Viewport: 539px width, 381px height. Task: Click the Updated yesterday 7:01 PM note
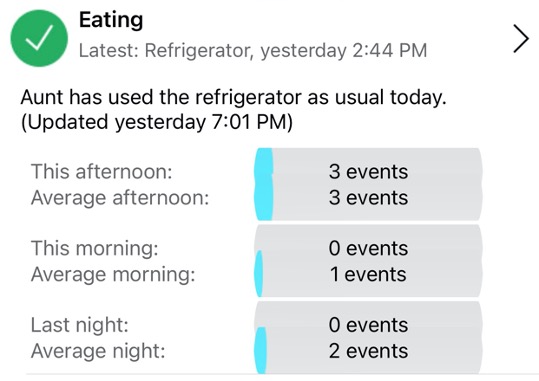coord(157,122)
